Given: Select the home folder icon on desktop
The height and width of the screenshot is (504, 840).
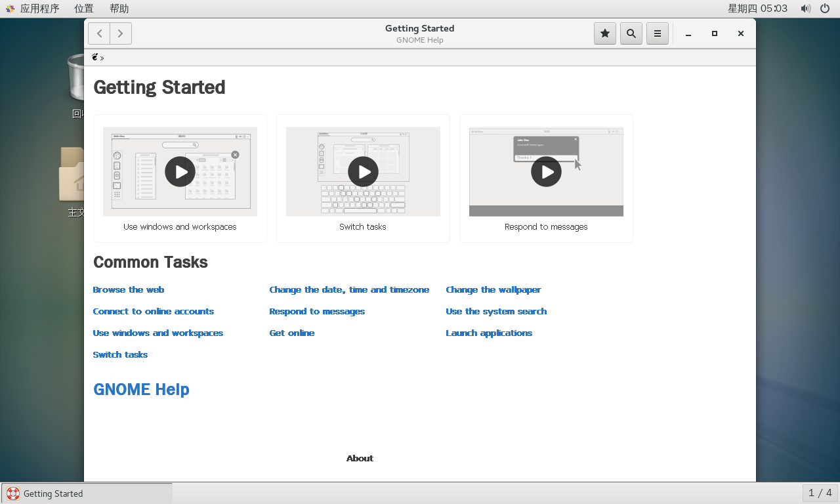Looking at the screenshot, I should click(72, 174).
